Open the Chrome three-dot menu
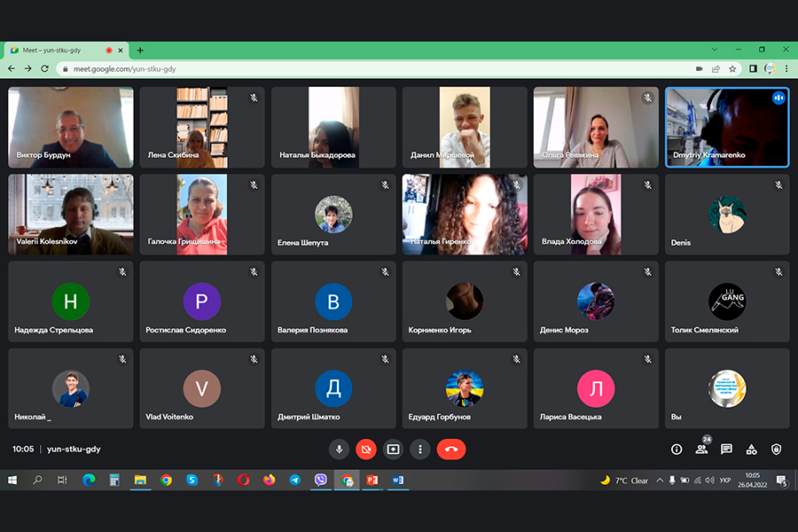Screen dimensions: 798x532 pyautogui.click(x=786, y=69)
